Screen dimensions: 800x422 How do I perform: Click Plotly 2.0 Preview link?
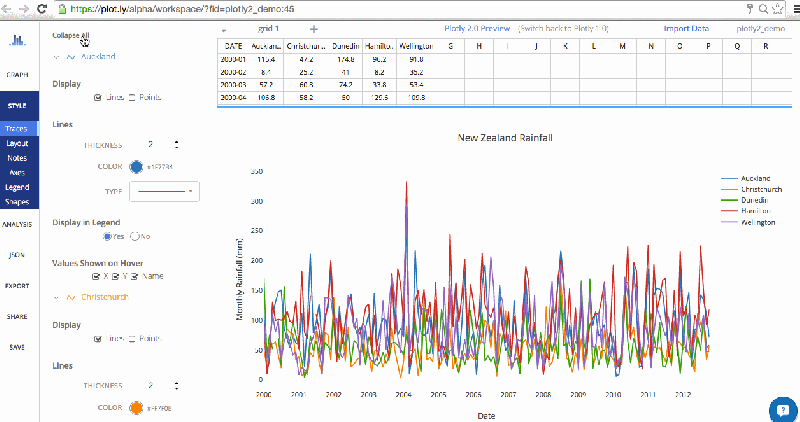(x=477, y=29)
